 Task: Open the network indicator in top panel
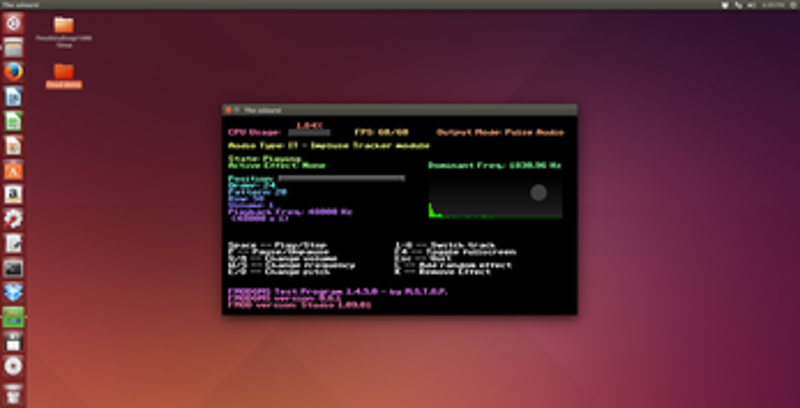[738, 5]
